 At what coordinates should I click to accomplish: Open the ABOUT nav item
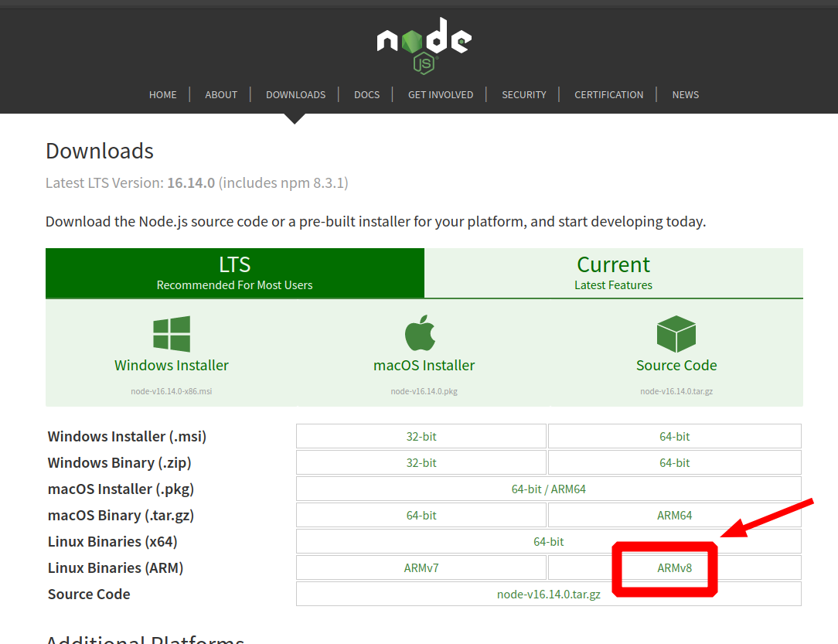[221, 94]
